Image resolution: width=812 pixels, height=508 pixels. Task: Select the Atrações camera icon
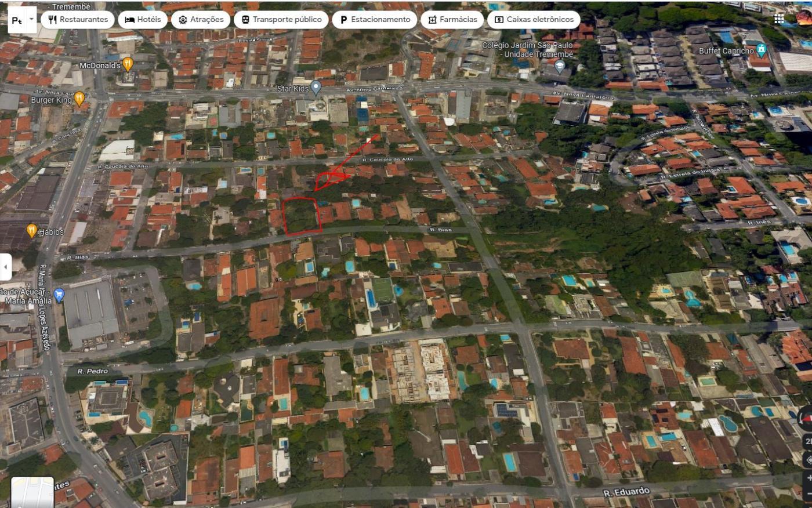[x=183, y=19]
